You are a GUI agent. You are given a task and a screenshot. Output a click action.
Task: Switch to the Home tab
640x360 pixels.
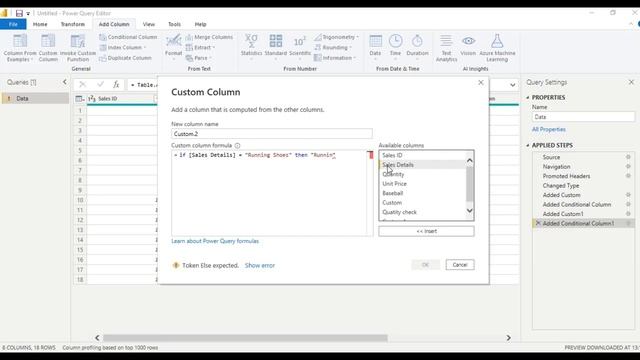tap(40, 24)
